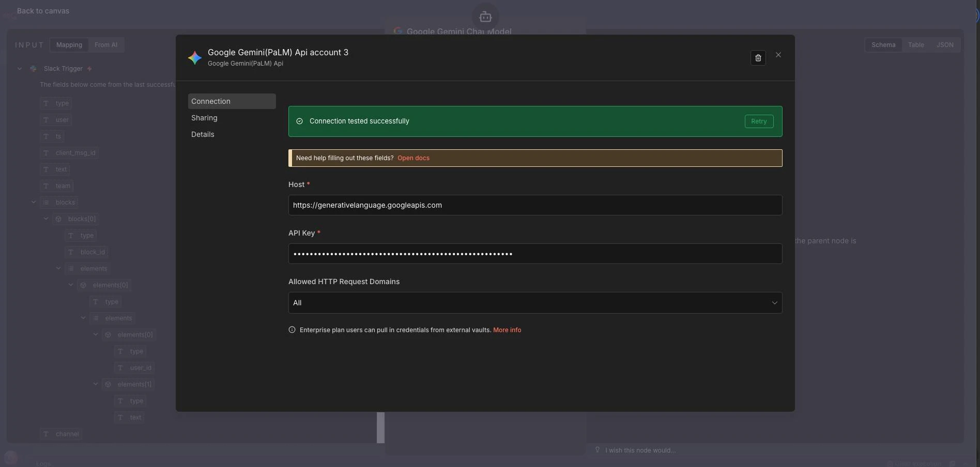The width and height of the screenshot is (980, 467).
Task: Select the Schema view tab
Action: pyautogui.click(x=883, y=45)
